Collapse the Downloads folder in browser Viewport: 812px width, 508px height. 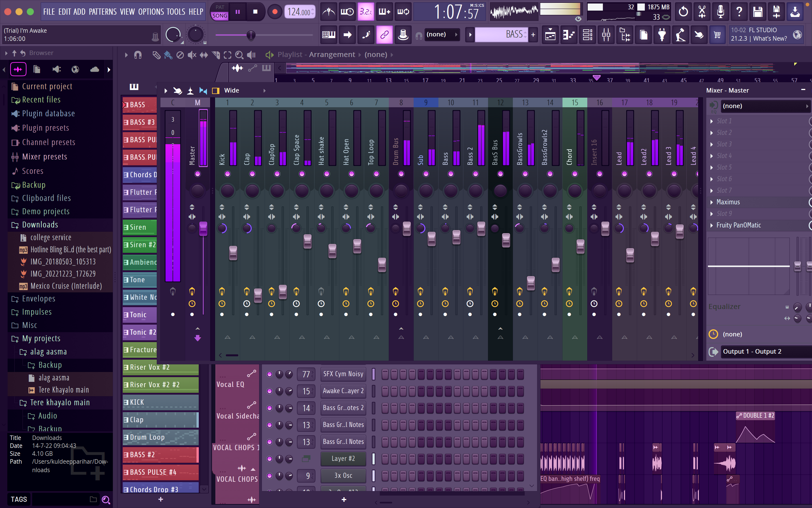coord(39,225)
